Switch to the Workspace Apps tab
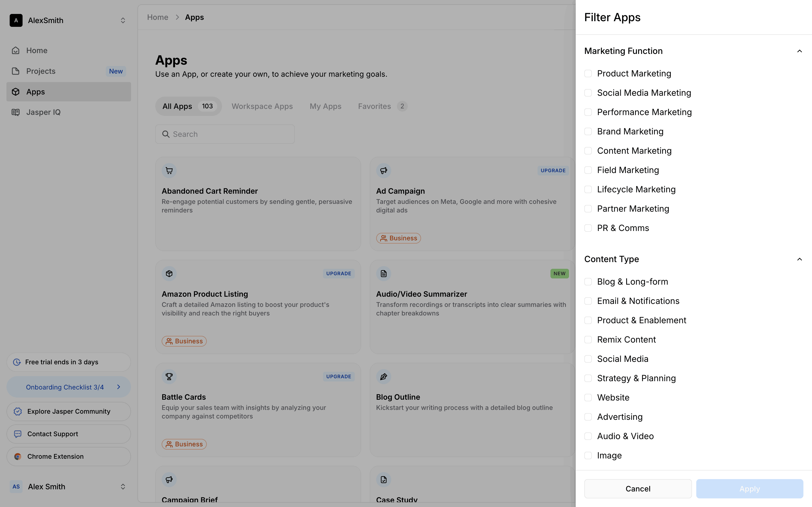Image resolution: width=812 pixels, height=507 pixels. pos(262,106)
